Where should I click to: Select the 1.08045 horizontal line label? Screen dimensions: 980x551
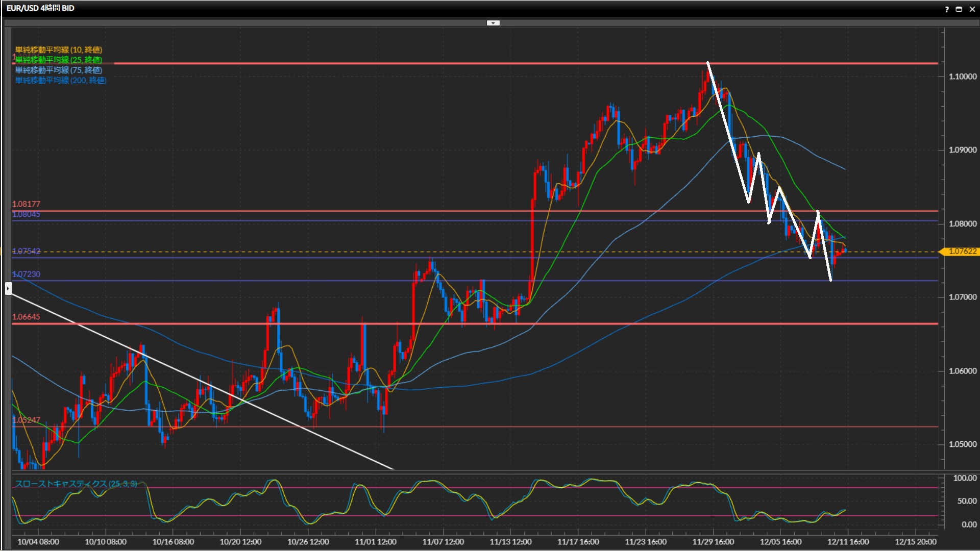[x=26, y=214]
